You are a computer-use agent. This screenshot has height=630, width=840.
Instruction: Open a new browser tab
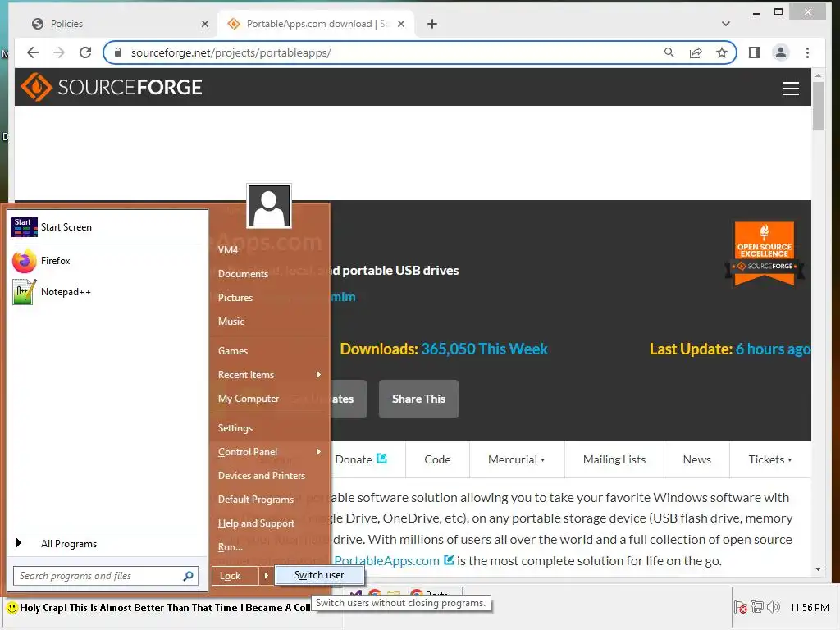pyautogui.click(x=432, y=24)
